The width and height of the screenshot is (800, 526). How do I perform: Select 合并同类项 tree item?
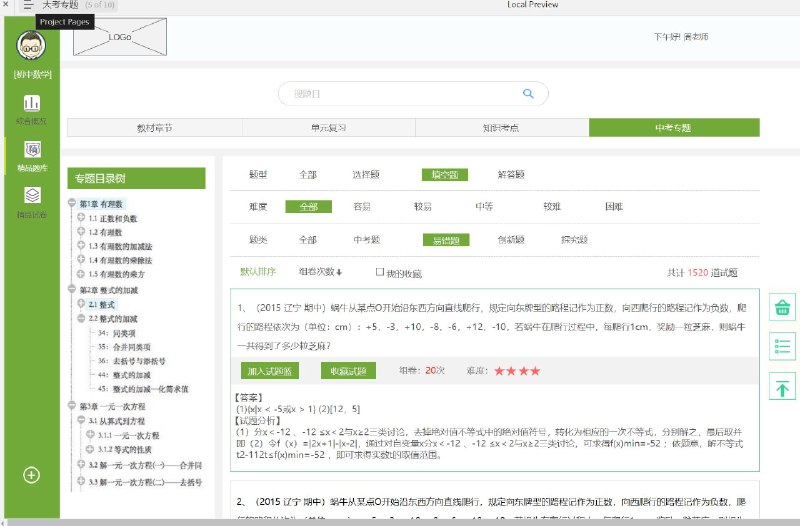click(x=132, y=347)
